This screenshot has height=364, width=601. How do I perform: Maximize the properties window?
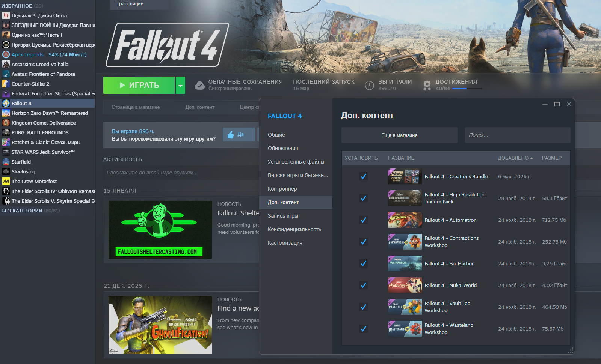pos(557,104)
